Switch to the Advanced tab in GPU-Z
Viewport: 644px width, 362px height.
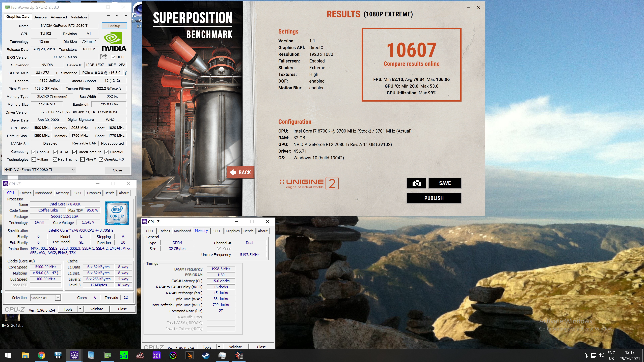click(x=59, y=17)
